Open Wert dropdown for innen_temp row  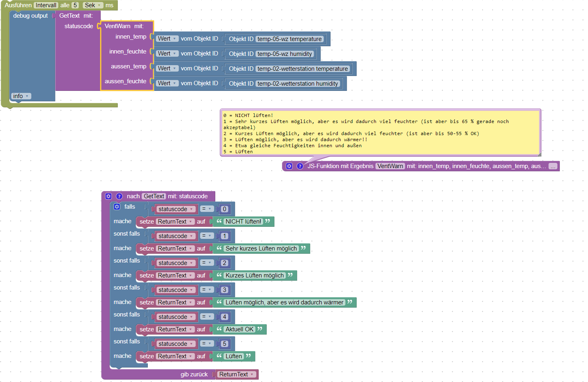tap(167, 39)
